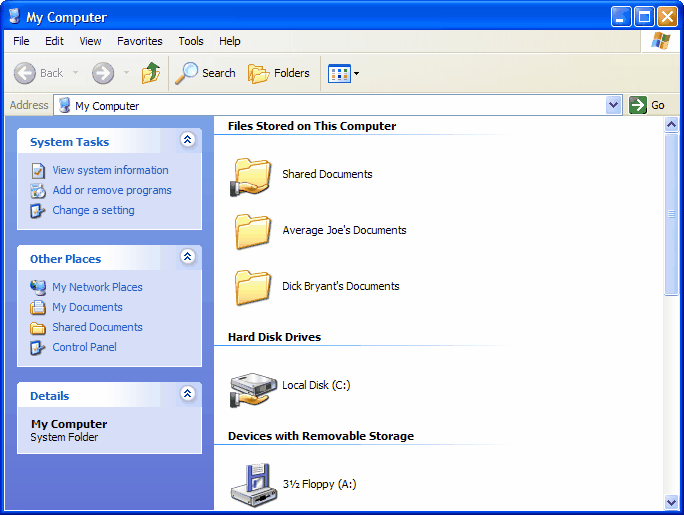Click the Views icon in toolbar
Viewport: 684px width, 515px height.
[339, 73]
